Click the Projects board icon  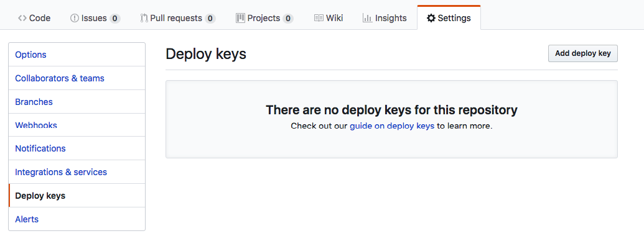pos(240,18)
